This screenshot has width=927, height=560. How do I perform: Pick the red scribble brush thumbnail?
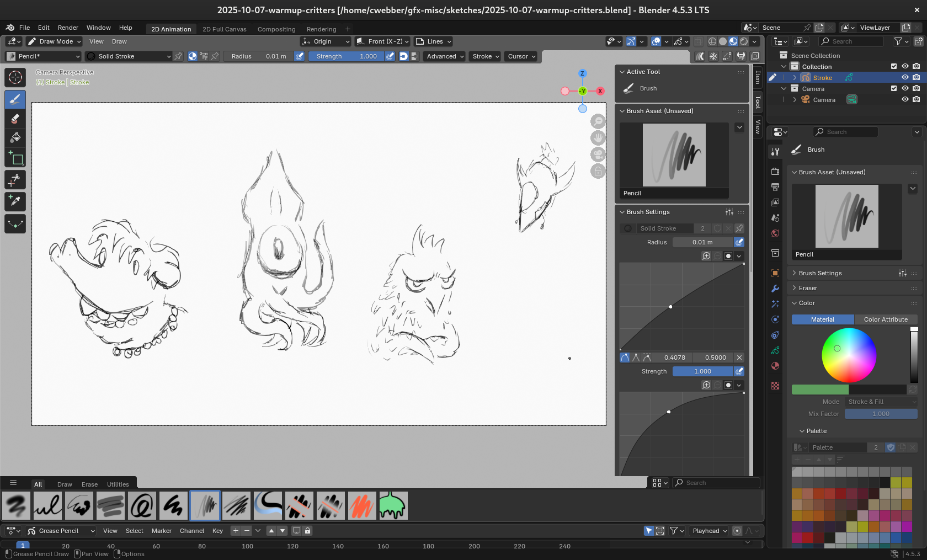362,506
